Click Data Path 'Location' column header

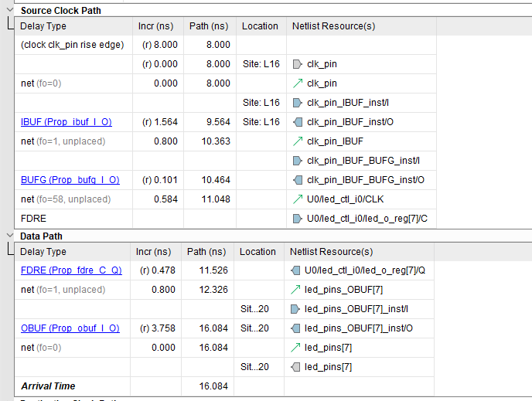coord(259,252)
